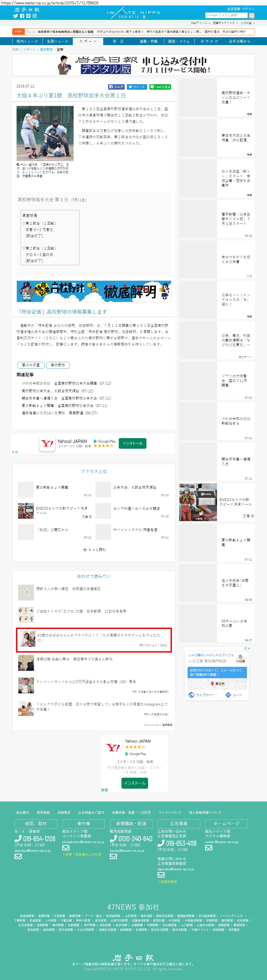
Task: Send article via LINEで送る button
Action: tap(160, 87)
